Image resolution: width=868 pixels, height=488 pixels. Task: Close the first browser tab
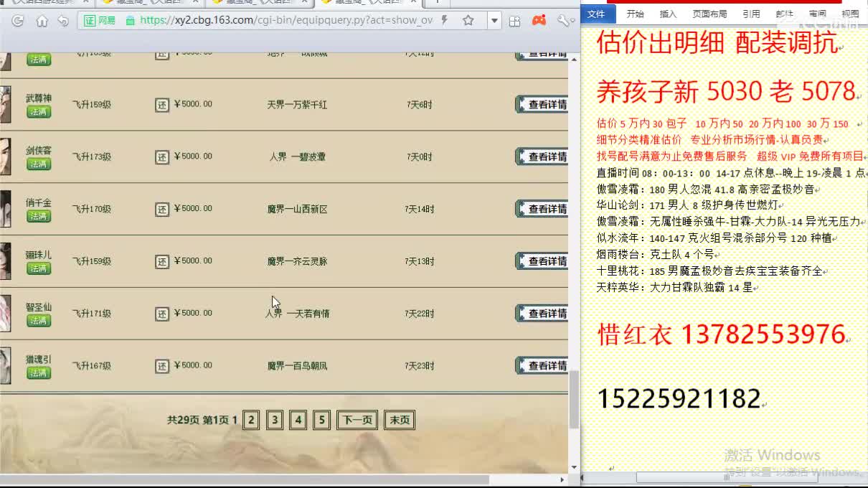point(85,2)
